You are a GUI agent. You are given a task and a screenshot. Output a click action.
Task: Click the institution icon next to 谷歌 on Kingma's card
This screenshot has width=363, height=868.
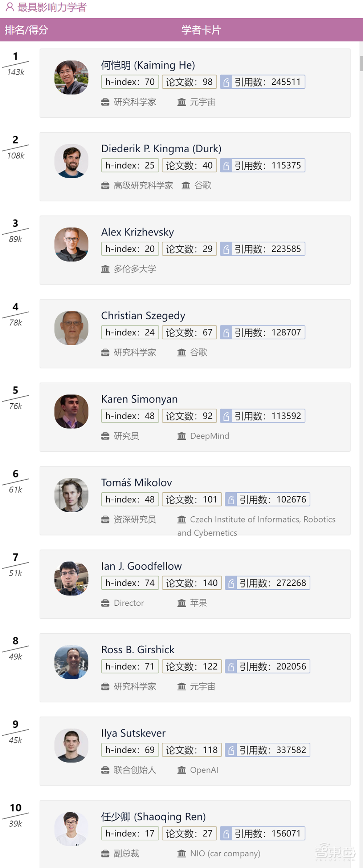coord(185,185)
